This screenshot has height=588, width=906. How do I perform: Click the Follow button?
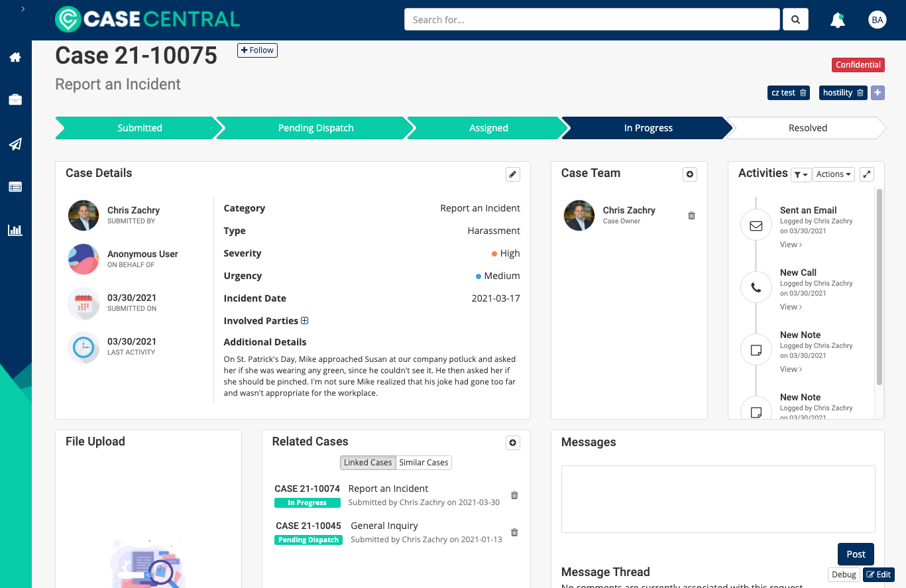click(257, 50)
